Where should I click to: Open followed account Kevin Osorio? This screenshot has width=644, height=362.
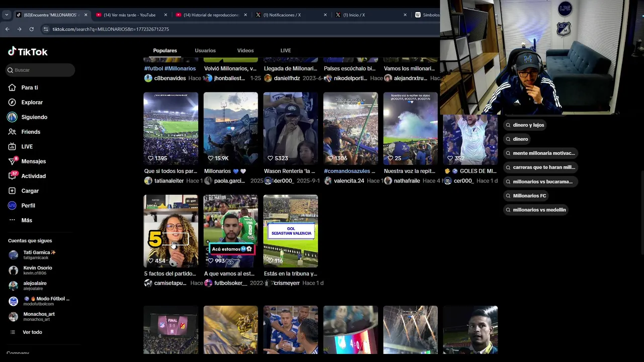[x=38, y=270]
